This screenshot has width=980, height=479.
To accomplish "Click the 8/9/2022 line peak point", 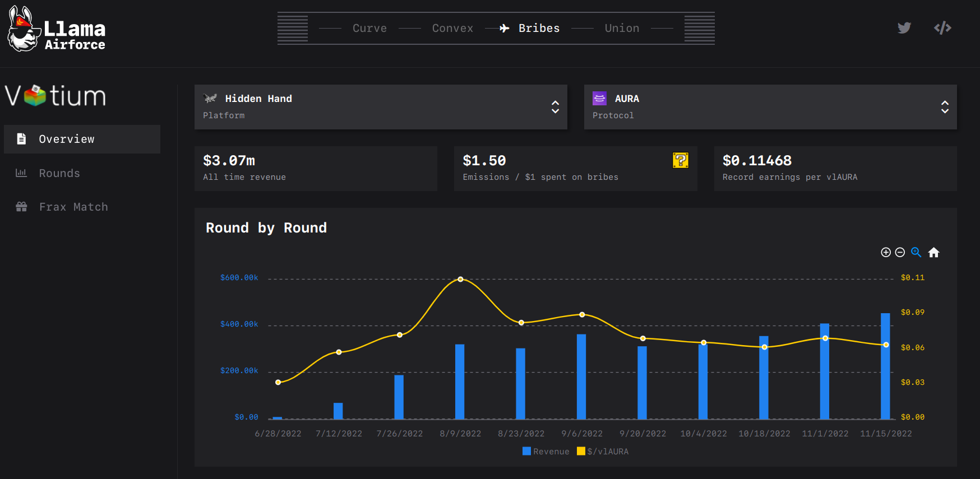I will pos(460,279).
